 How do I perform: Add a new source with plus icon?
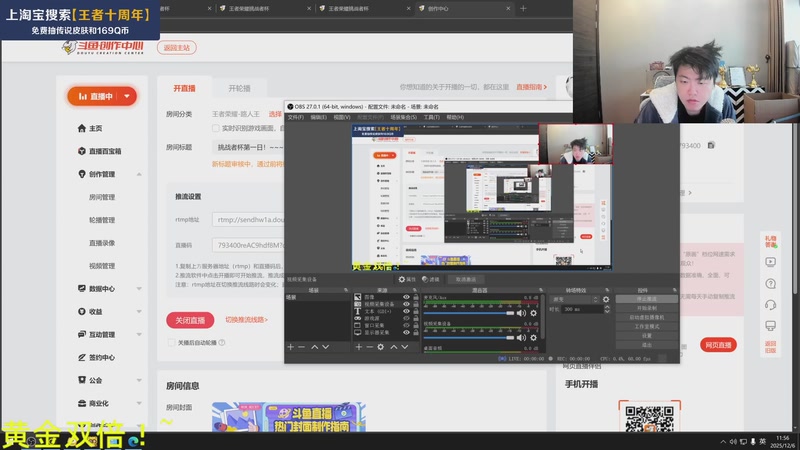[x=359, y=347]
